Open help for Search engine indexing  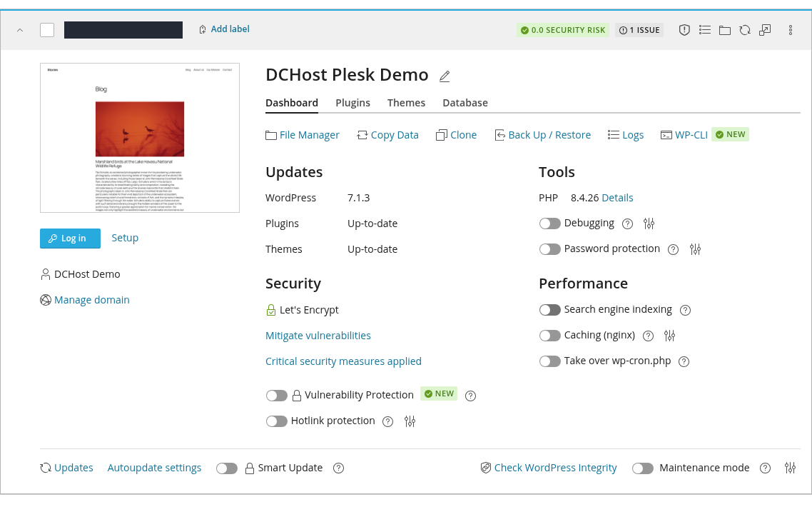[685, 310]
